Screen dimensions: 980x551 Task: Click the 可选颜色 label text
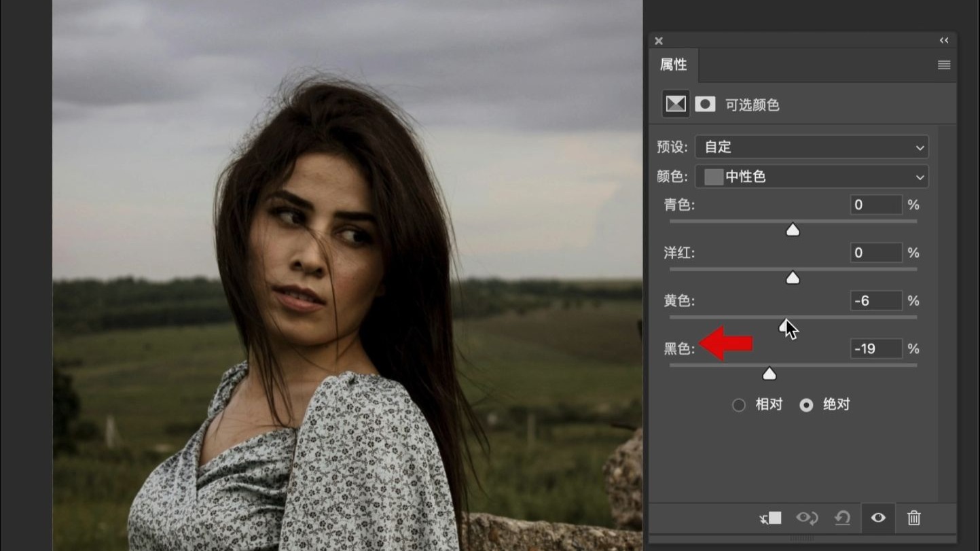pos(752,105)
